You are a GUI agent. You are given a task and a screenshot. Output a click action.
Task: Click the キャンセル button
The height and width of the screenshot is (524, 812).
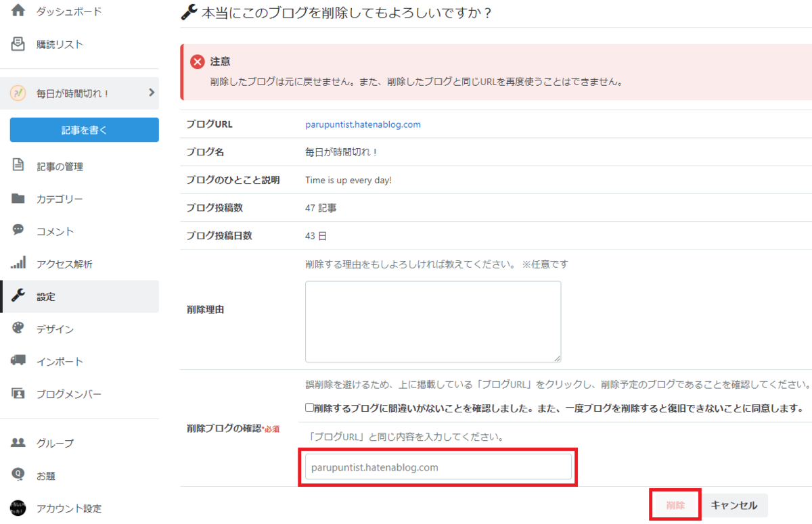pyautogui.click(x=734, y=505)
